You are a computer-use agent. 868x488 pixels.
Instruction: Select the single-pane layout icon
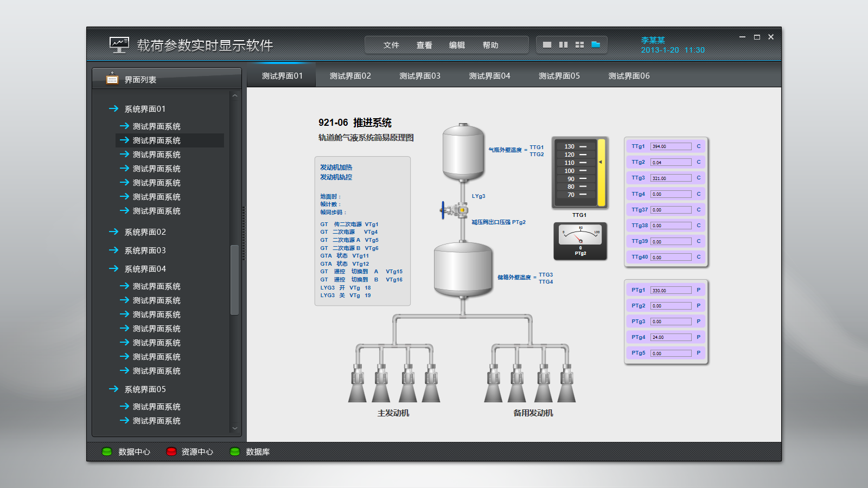[547, 44]
